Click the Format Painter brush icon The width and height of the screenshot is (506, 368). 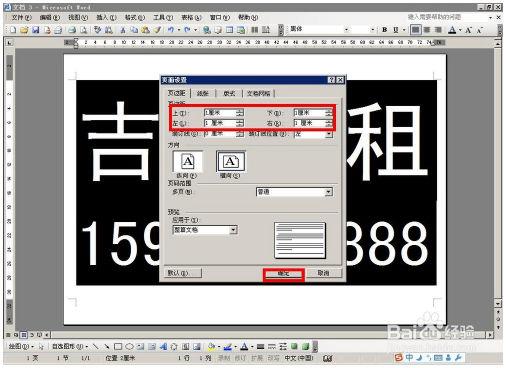(x=157, y=30)
